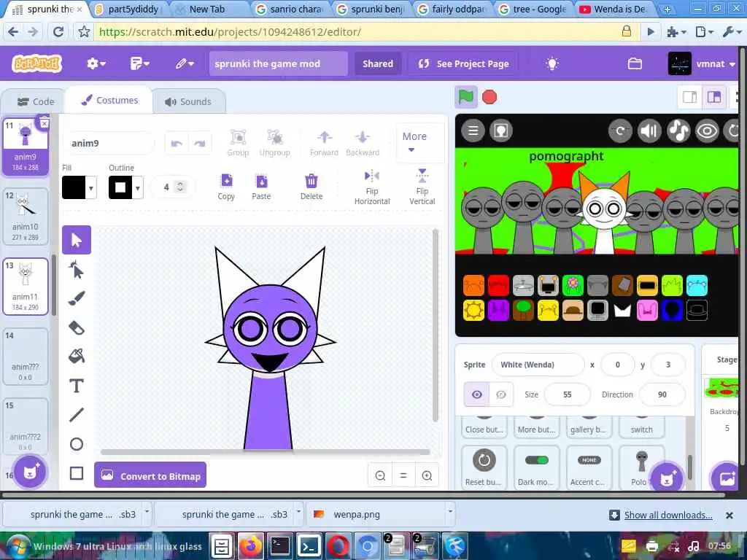Adjust outline width stepper arrows
The height and width of the screenshot is (560, 747).
tap(180, 187)
